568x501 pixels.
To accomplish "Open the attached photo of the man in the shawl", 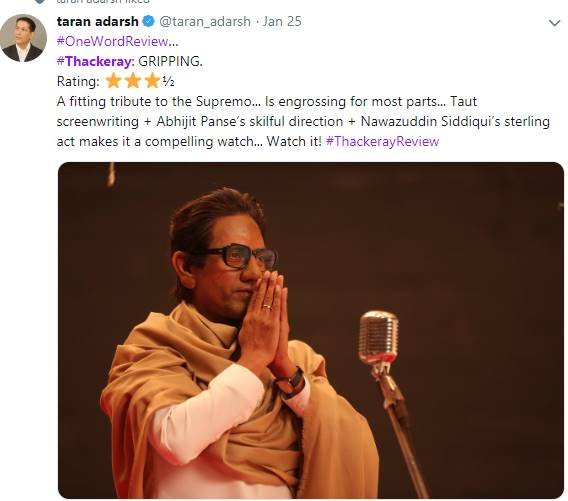I will coord(311,330).
